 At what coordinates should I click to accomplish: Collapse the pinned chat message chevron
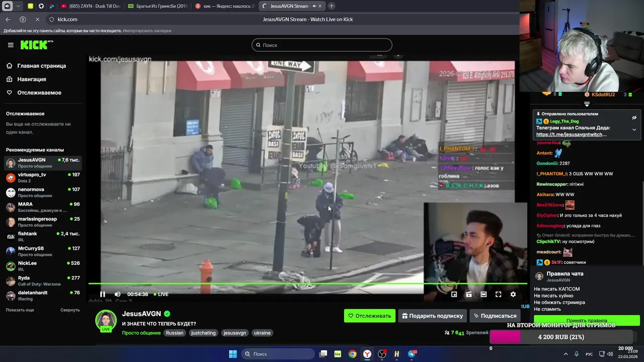634,130
